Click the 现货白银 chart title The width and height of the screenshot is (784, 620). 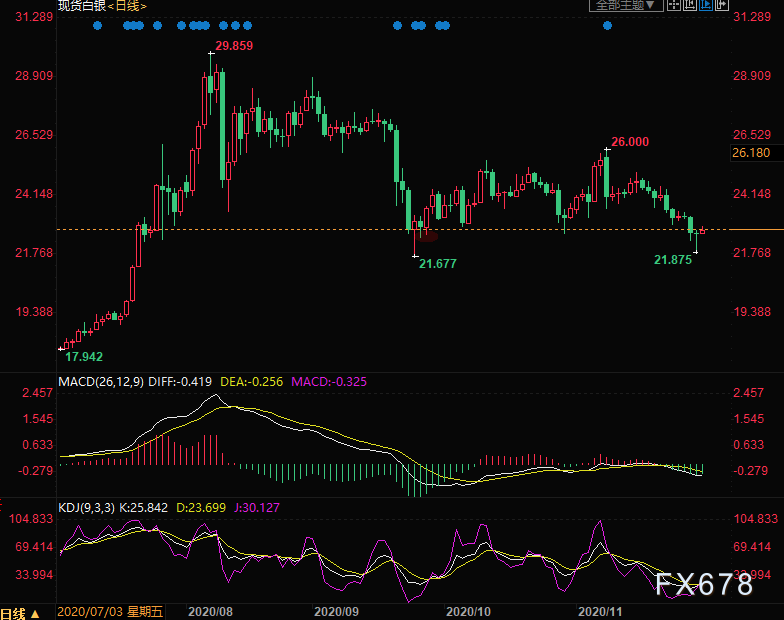82,6
